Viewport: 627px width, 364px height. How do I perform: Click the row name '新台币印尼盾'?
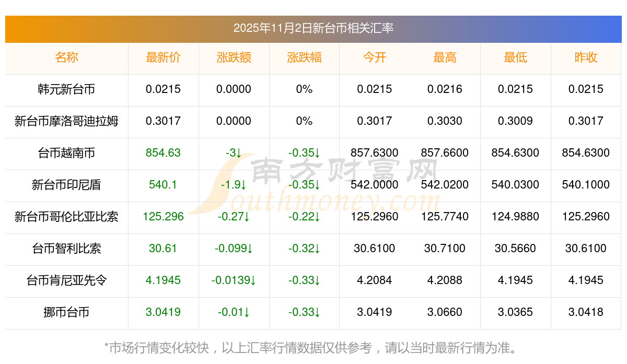pyautogui.click(x=66, y=185)
